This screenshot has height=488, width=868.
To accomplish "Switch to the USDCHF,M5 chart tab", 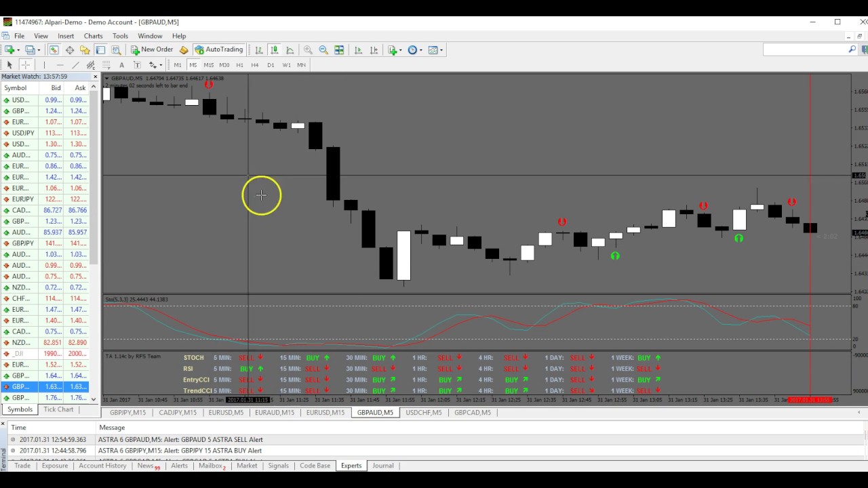I will [x=423, y=412].
